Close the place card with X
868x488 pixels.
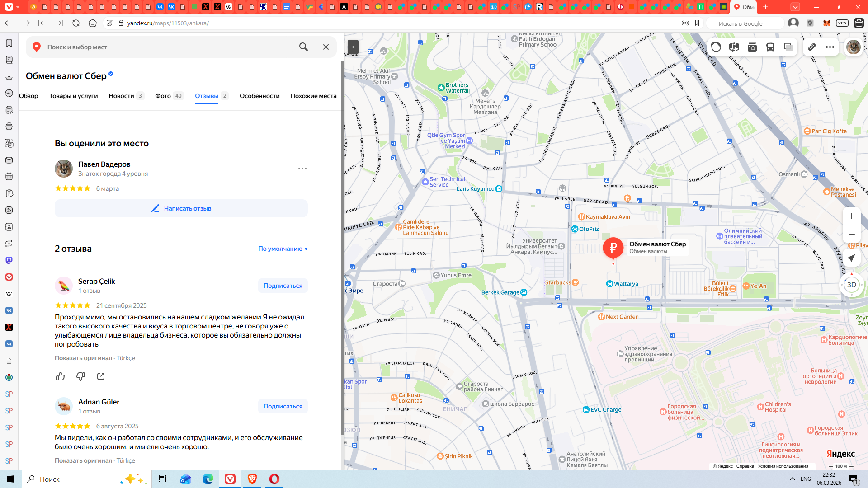coord(325,47)
